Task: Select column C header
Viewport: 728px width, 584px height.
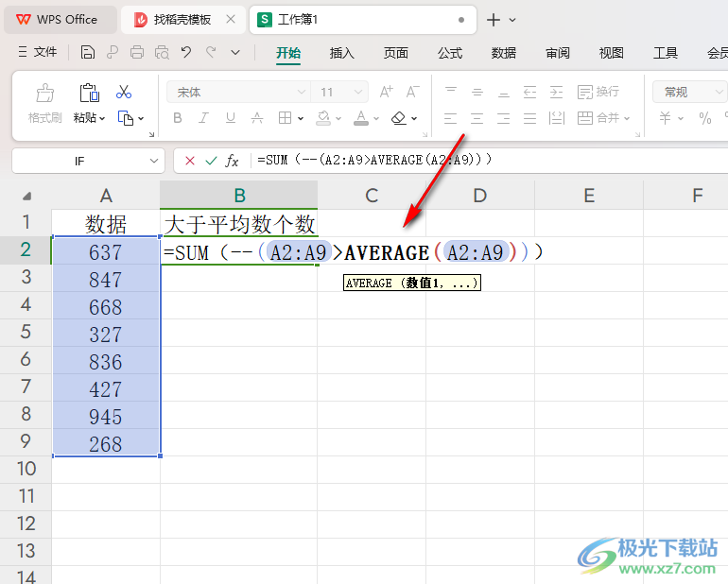Action: coord(372,196)
